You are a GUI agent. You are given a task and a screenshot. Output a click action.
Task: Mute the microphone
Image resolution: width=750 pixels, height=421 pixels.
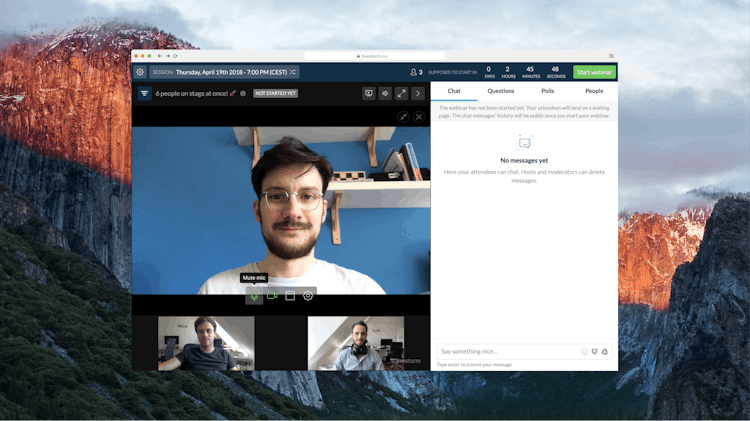coord(254,296)
